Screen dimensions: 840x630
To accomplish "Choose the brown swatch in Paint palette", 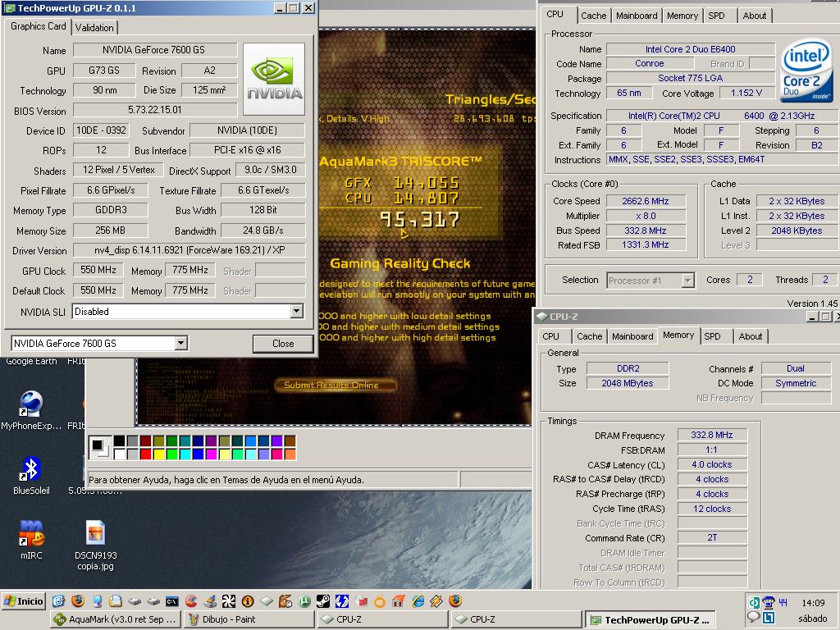I will (290, 441).
